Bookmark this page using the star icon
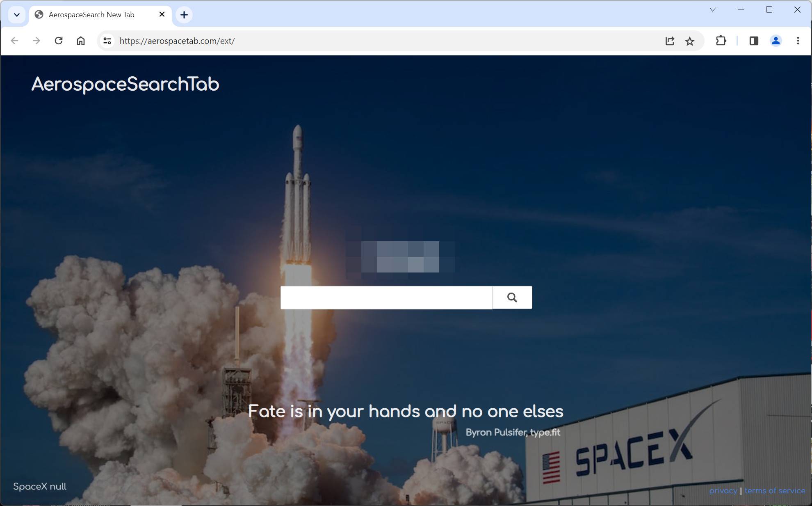Viewport: 812px width, 506px height. tap(690, 41)
